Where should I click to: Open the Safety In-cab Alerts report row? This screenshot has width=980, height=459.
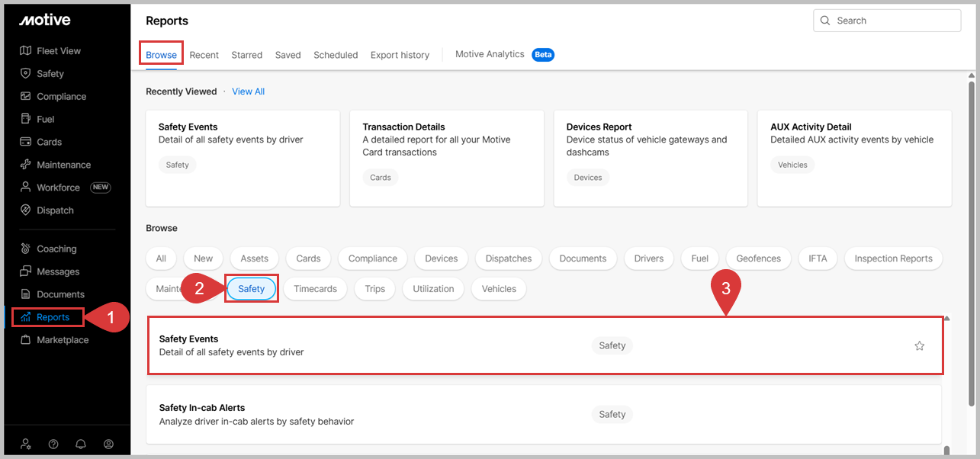544,414
